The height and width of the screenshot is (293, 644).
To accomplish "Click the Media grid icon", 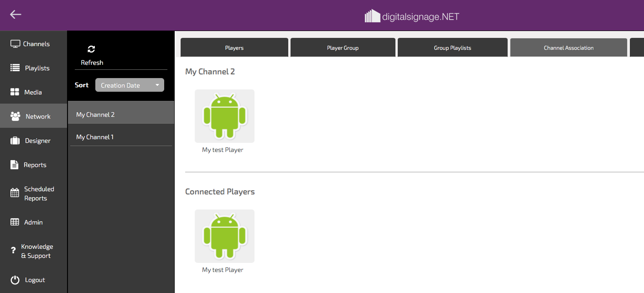I will point(15,92).
